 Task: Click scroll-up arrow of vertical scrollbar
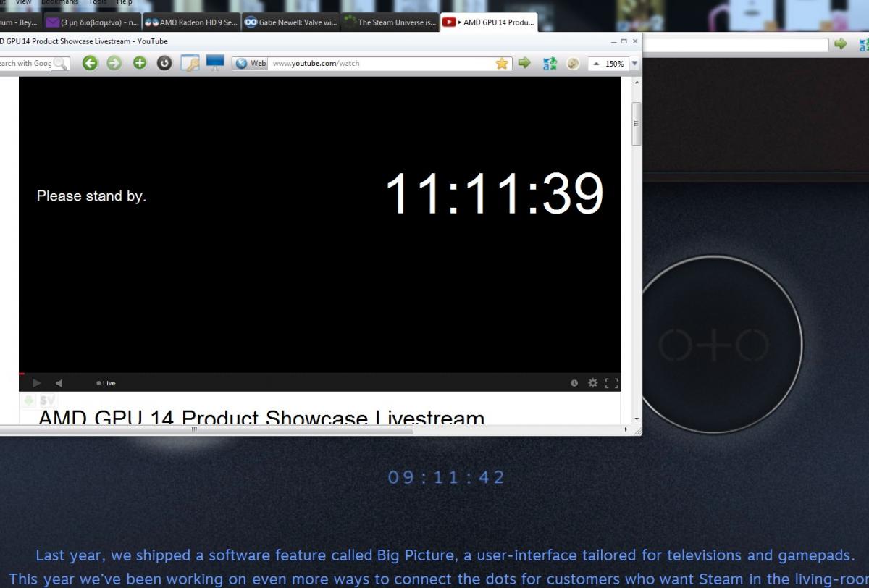click(x=637, y=81)
